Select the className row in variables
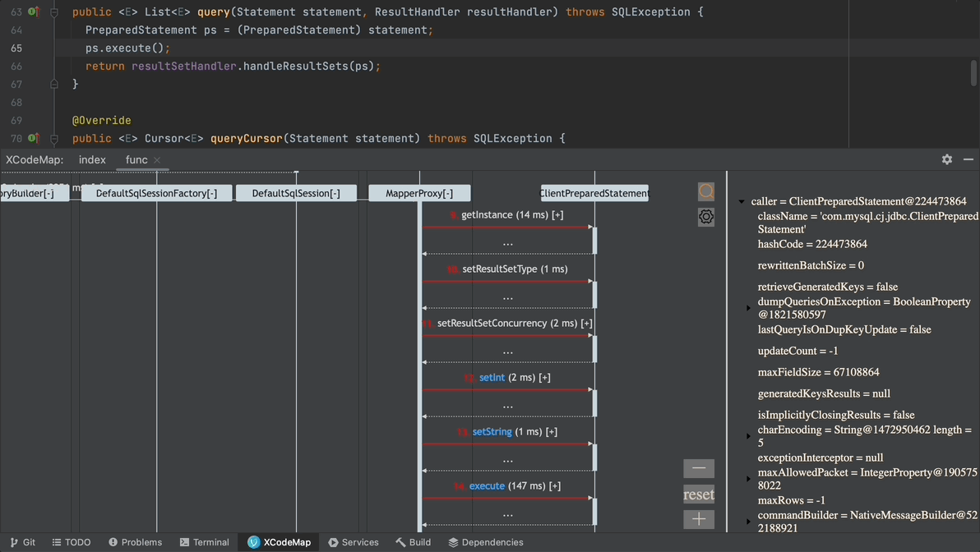The width and height of the screenshot is (980, 552). pos(867,223)
